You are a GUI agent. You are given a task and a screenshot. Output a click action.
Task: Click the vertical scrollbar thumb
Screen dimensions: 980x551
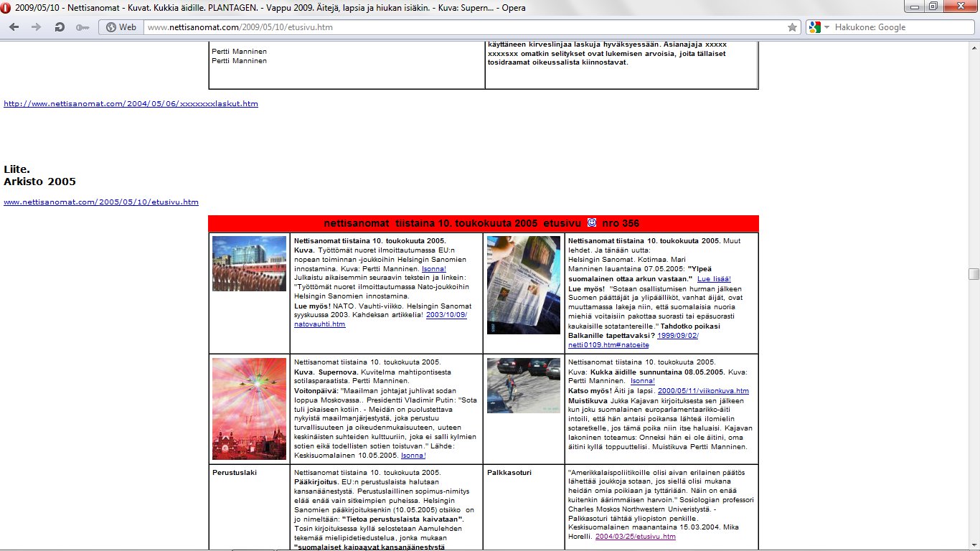click(x=974, y=273)
